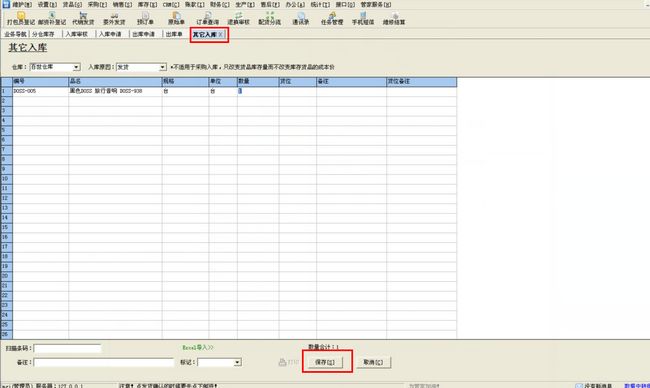Open the 代销发货 toolbar icon
Viewport: 650px width, 388px height.
pos(83,19)
